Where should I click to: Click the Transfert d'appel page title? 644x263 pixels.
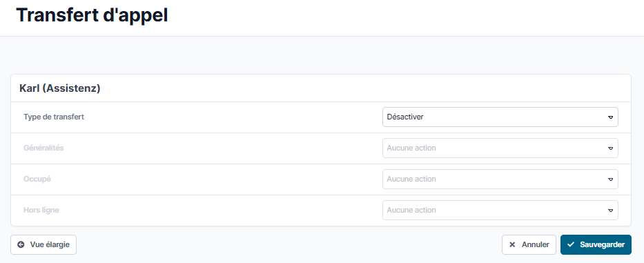pos(92,16)
